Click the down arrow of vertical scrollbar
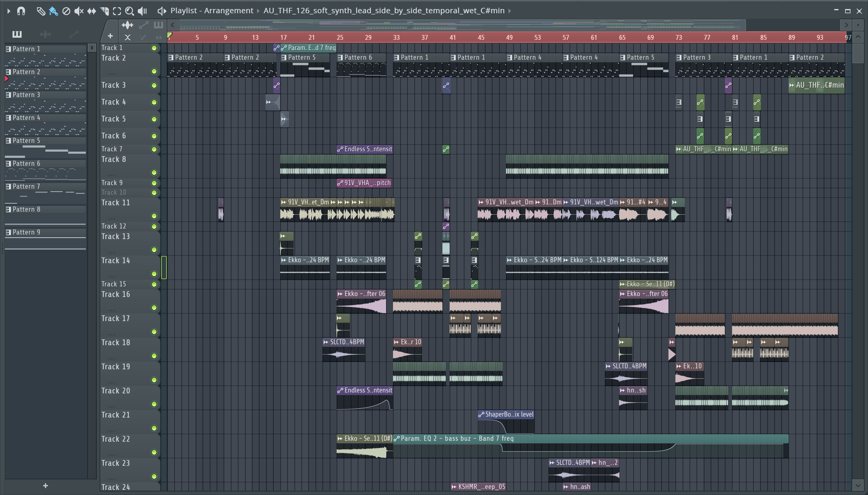The height and width of the screenshot is (495, 868). click(858, 485)
